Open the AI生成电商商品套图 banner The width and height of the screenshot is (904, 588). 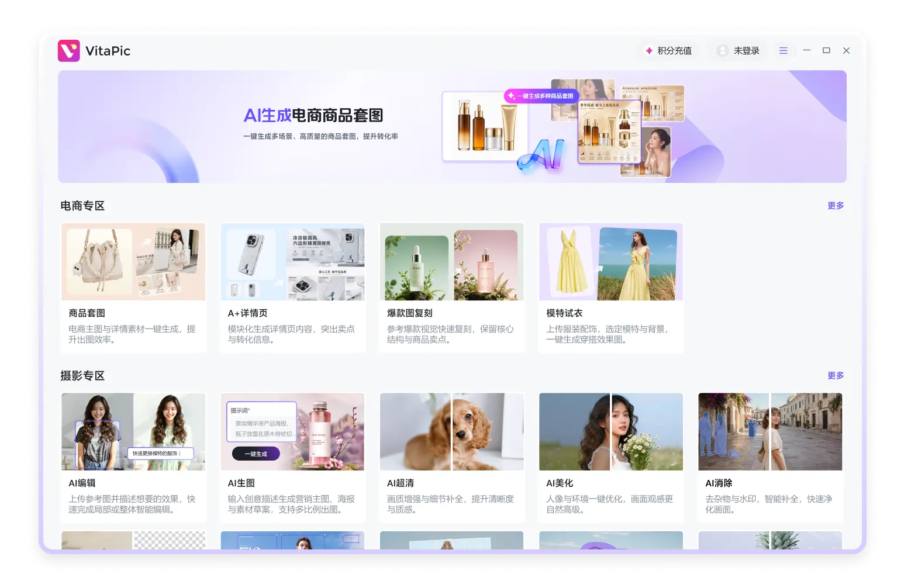tap(452, 127)
